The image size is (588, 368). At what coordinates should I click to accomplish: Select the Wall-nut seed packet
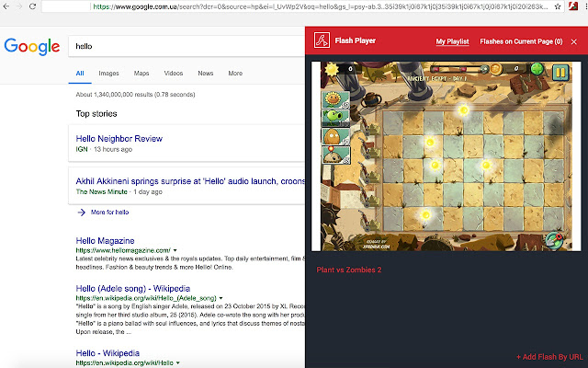pos(335,136)
